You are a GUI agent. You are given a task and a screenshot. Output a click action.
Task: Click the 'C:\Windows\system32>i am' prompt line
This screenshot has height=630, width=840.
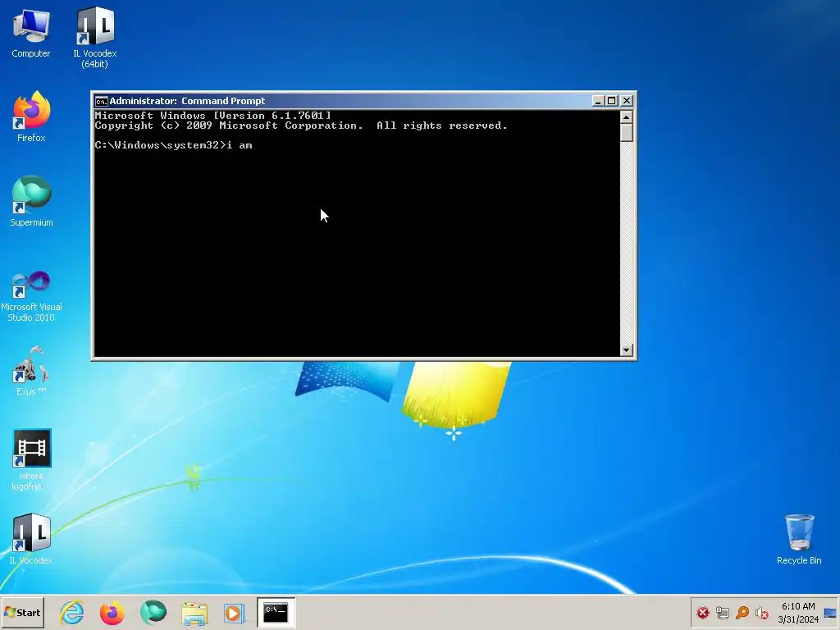pos(174,145)
